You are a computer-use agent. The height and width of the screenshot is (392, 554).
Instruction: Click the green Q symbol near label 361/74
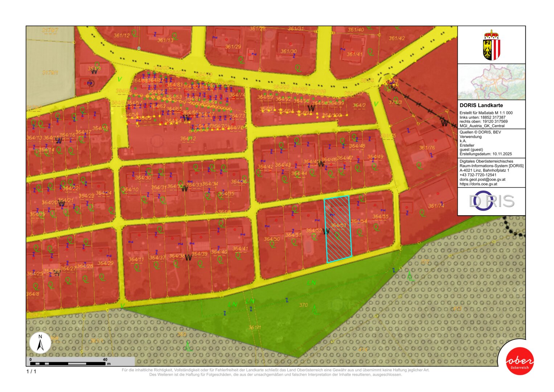pos(422,213)
